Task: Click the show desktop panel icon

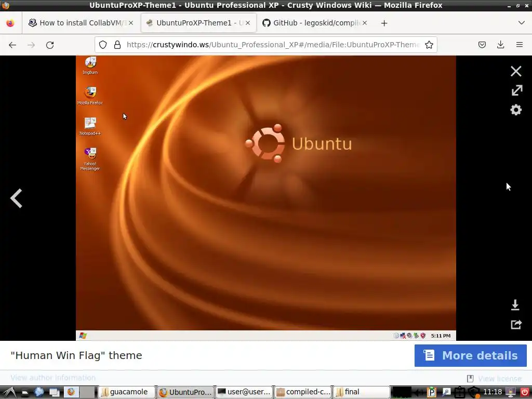Action: coord(54,392)
